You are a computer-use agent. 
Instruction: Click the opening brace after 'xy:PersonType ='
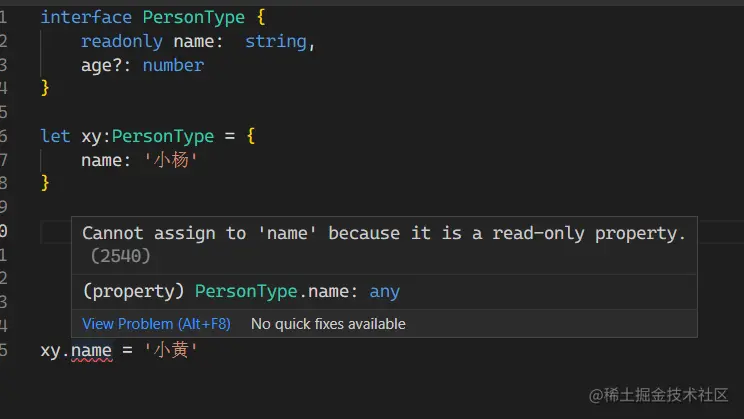pyautogui.click(x=251, y=137)
